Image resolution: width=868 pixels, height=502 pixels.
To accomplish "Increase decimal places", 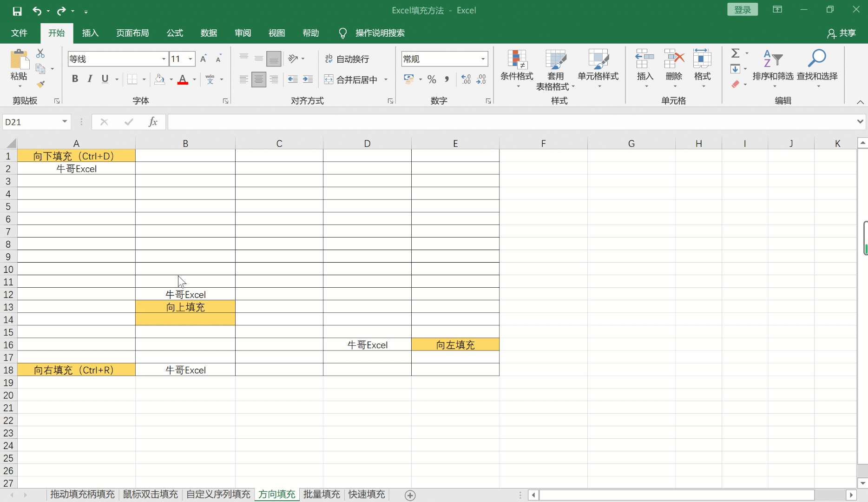I will 466,79.
